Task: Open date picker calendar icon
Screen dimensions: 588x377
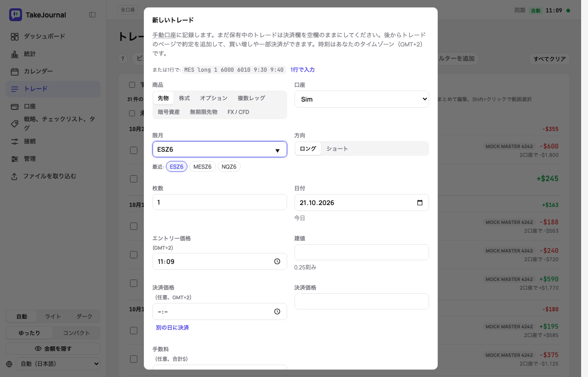Action: [419, 203]
